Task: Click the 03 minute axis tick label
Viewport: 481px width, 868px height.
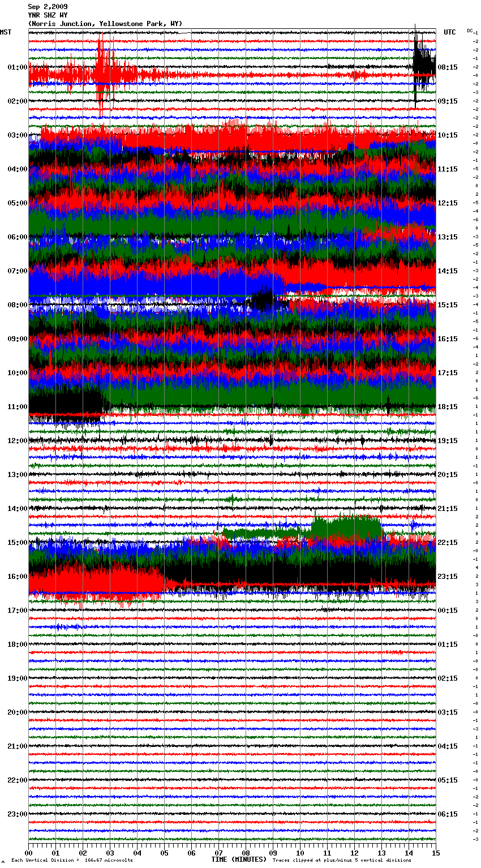Action: [110, 853]
